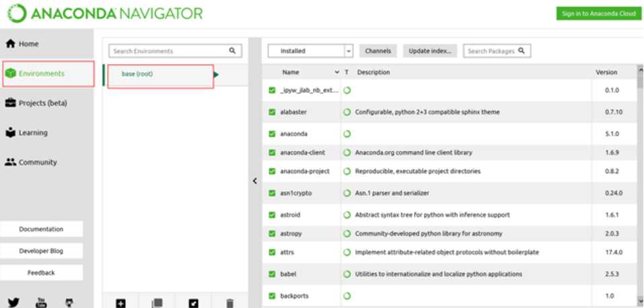Click the Search Packages field
This screenshot has width=644, height=308.
(497, 51)
